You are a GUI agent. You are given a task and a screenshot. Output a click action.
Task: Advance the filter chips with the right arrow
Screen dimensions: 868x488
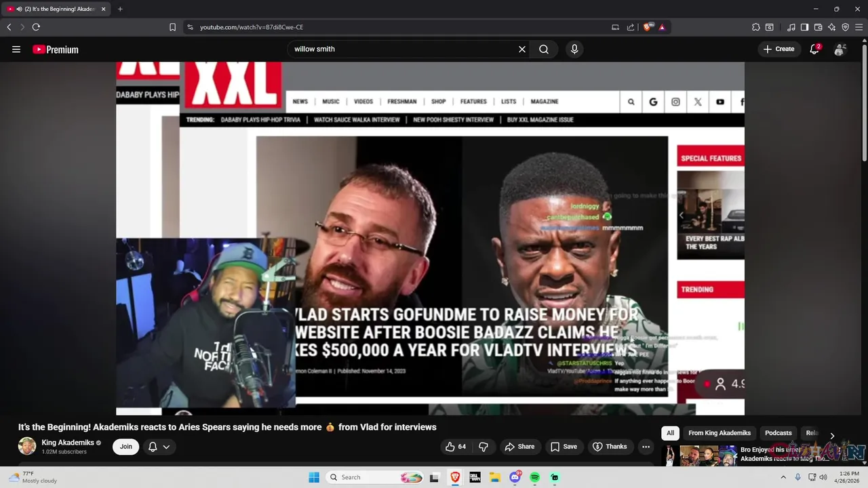832,436
